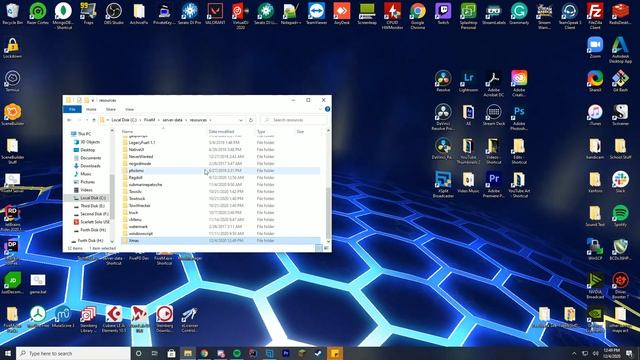The image size is (640, 360).
Task: Open the Home ribbon tab
Action: point(91,109)
